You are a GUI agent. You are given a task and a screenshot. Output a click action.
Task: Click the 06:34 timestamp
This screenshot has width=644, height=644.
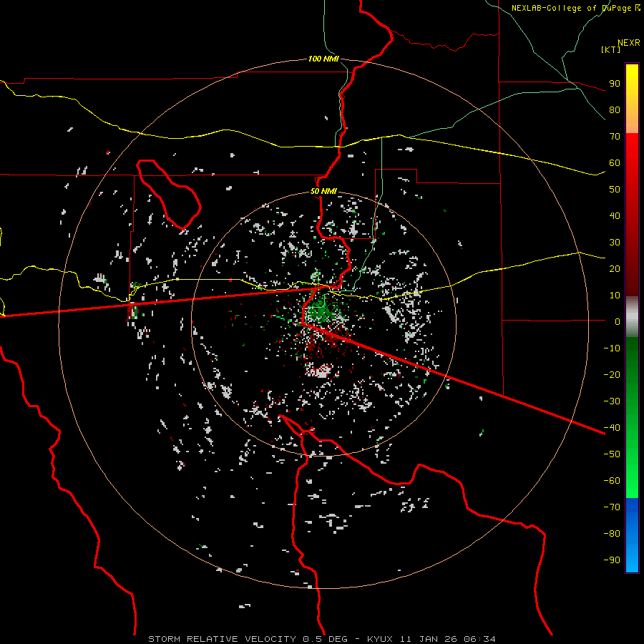click(479, 639)
